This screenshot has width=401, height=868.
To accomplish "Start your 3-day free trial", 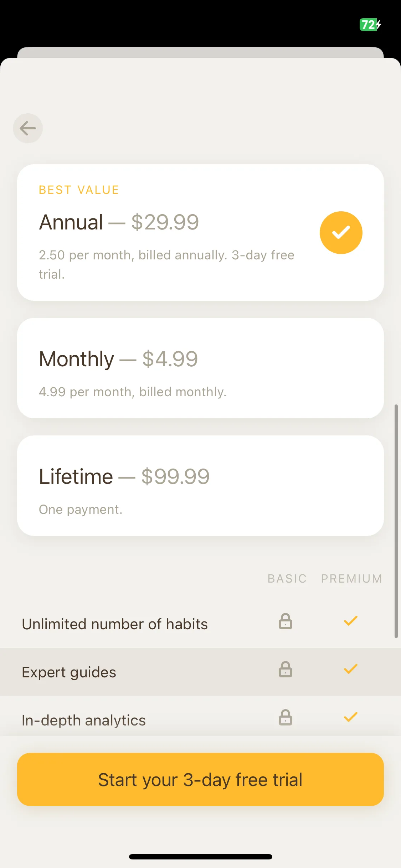I will [200, 780].
